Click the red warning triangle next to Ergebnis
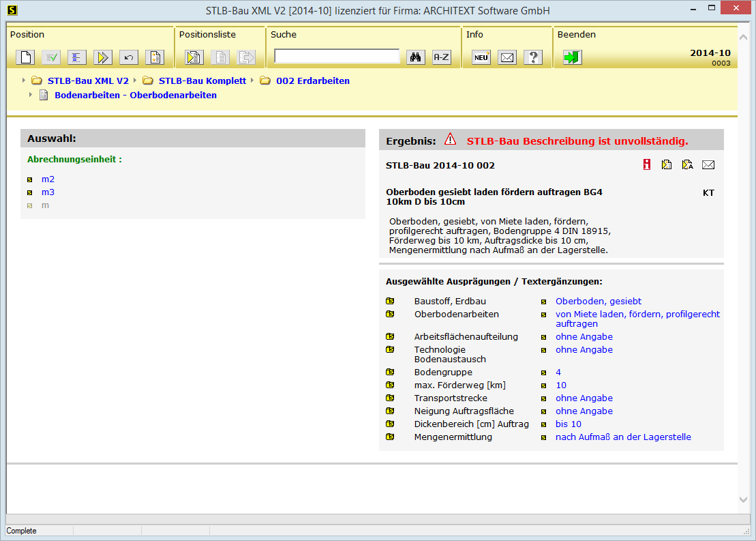 coord(451,139)
